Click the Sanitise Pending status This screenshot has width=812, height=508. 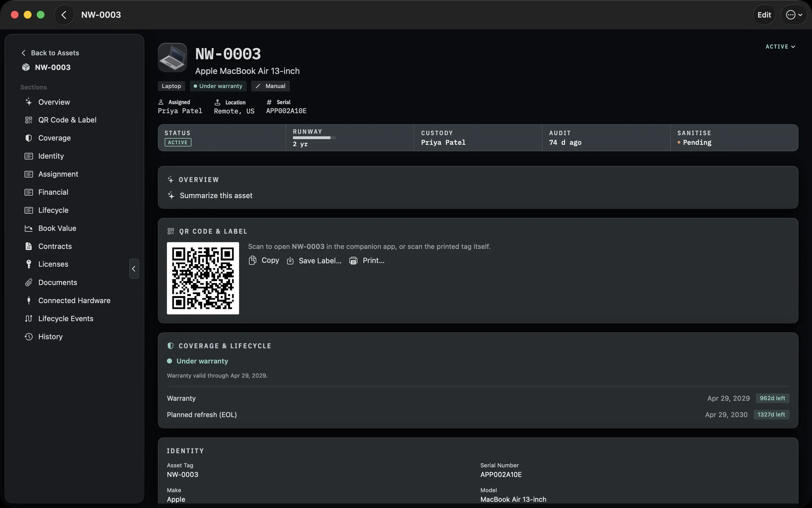point(694,143)
